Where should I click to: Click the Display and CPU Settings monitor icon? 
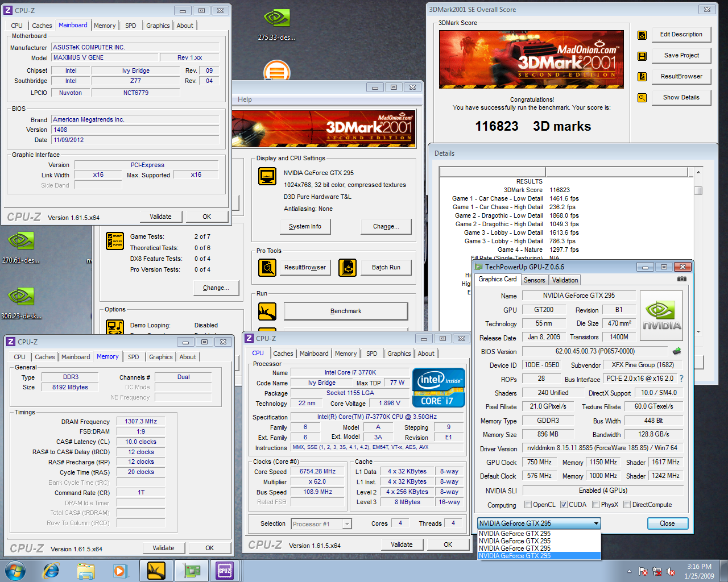[267, 176]
